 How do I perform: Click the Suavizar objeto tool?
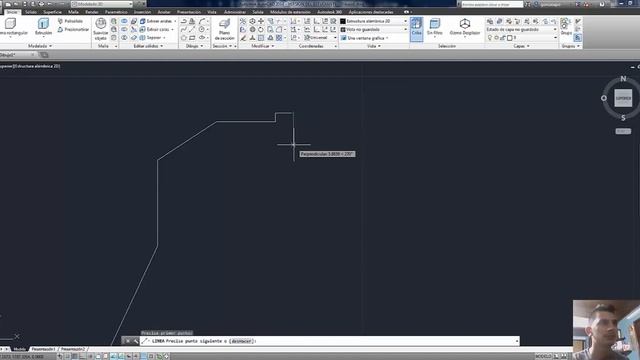[100, 29]
